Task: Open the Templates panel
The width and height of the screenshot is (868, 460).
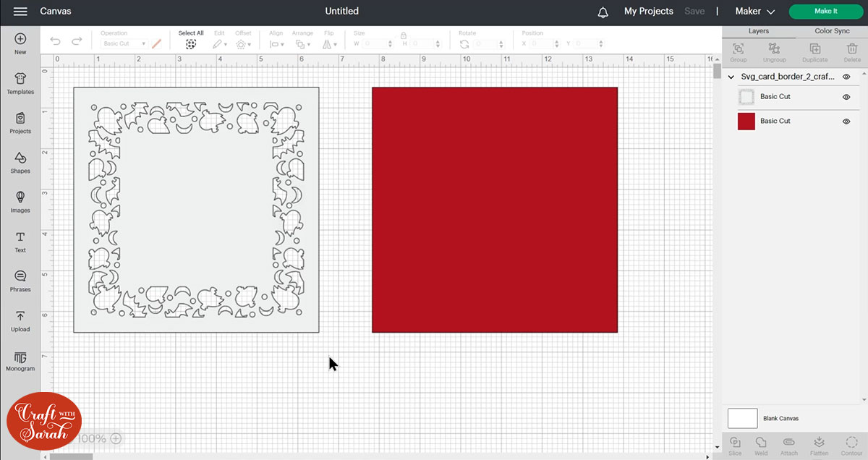Action: pos(20,83)
